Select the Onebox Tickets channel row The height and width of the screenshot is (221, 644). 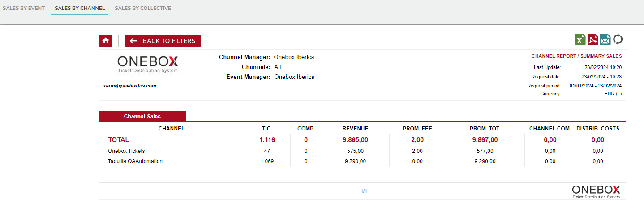coord(126,151)
